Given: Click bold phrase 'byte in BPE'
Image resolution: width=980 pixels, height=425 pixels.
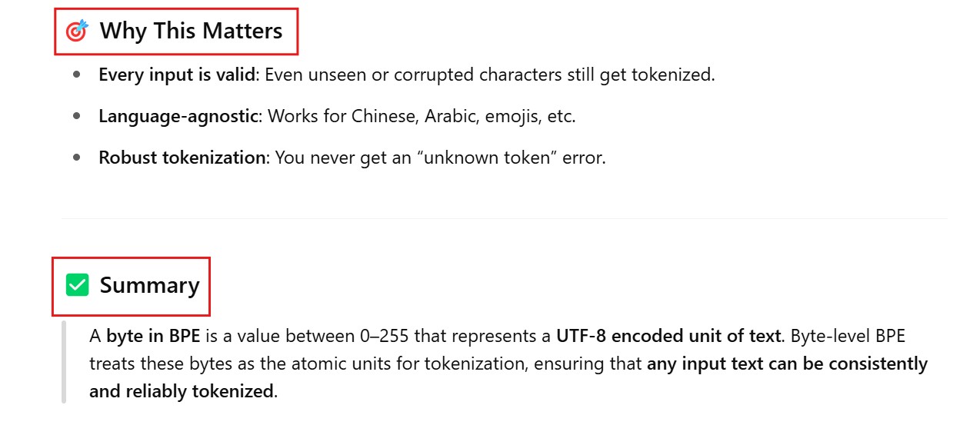Looking at the screenshot, I should [x=153, y=336].
